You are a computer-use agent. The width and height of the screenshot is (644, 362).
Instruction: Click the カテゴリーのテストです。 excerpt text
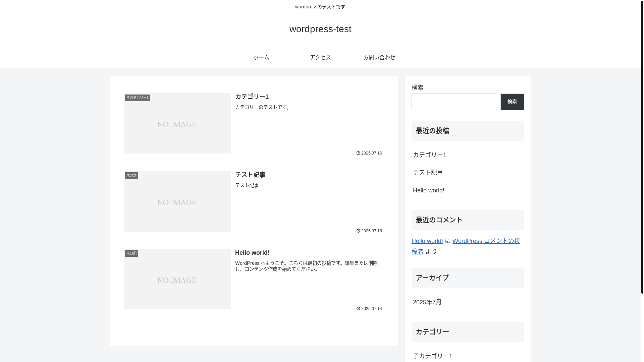263,107
